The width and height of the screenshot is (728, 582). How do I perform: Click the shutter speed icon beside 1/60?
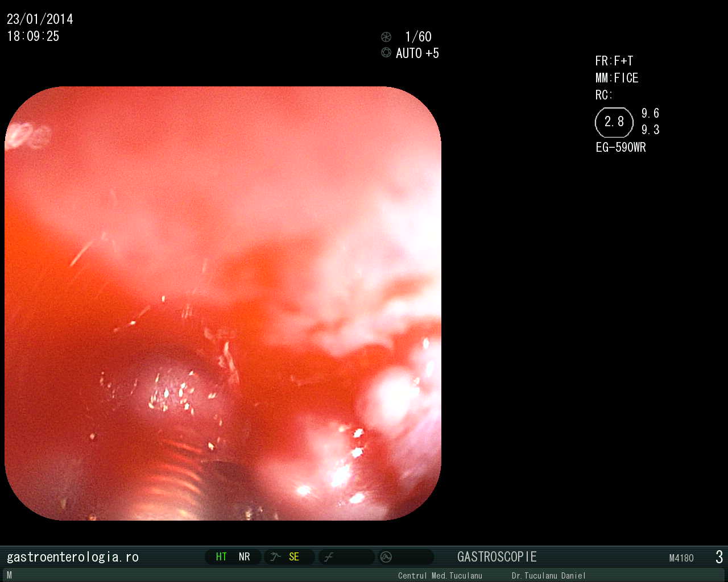point(386,37)
